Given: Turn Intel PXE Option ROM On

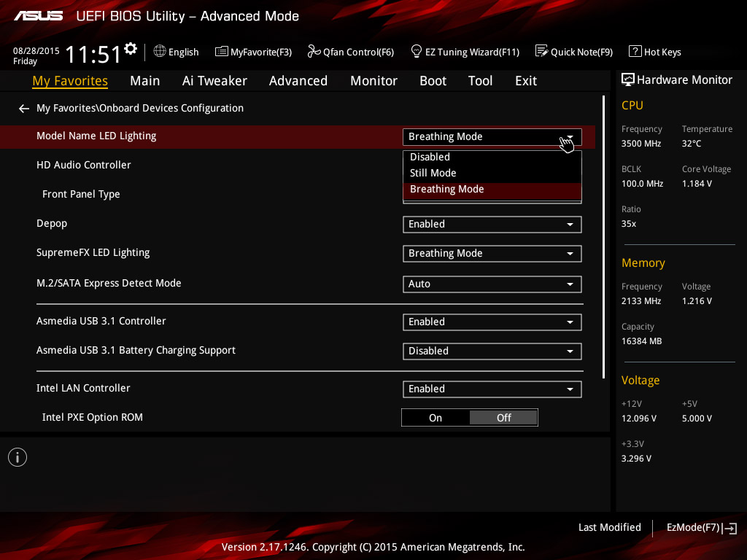Looking at the screenshot, I should (x=436, y=418).
